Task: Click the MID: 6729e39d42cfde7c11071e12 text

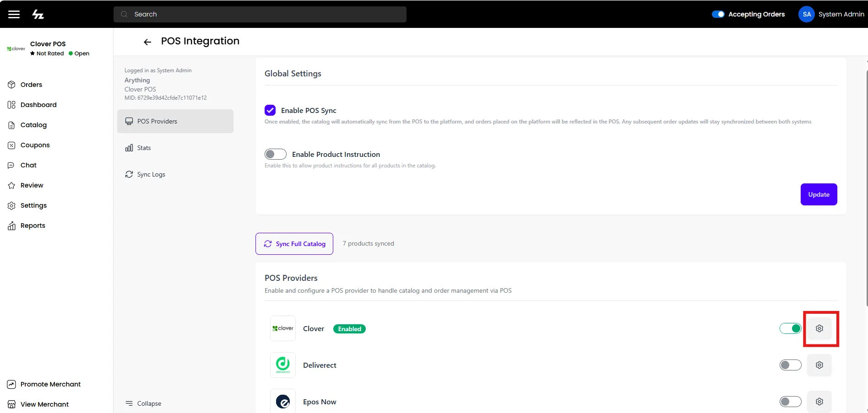Action: (166, 98)
